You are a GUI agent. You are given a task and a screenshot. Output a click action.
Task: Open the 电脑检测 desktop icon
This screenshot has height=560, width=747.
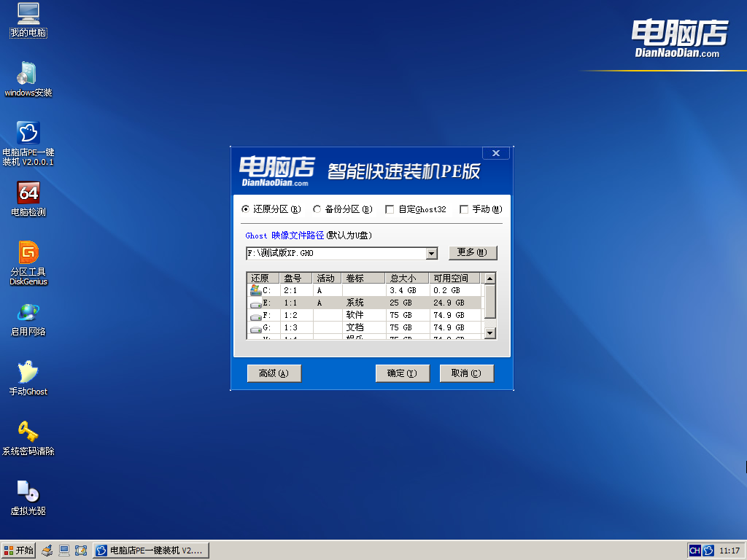[x=28, y=193]
